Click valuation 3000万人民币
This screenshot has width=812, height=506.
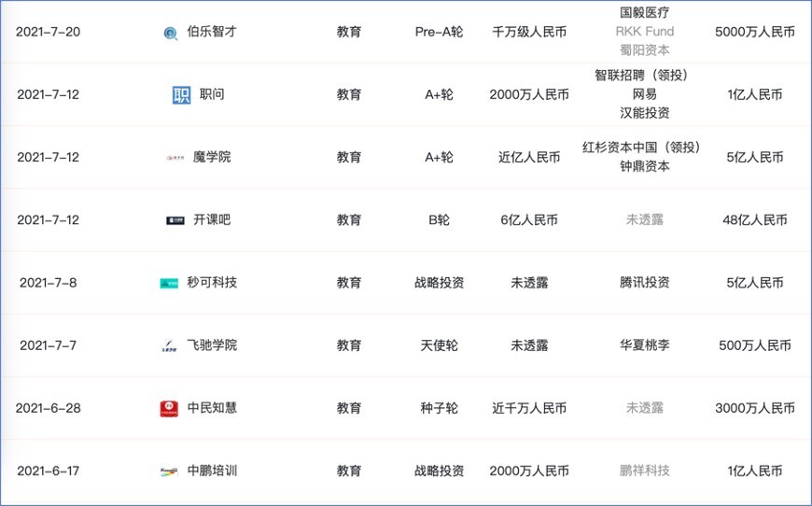(755, 408)
